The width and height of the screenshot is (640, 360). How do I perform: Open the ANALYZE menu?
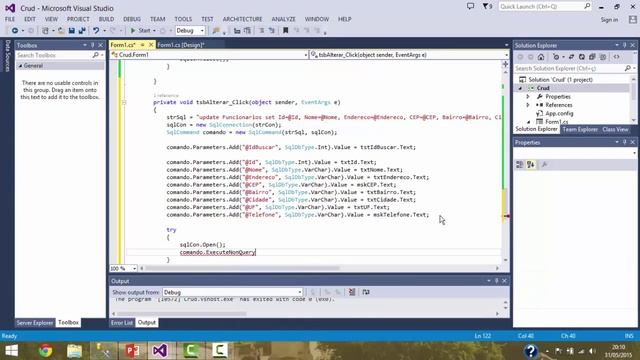pos(283,19)
